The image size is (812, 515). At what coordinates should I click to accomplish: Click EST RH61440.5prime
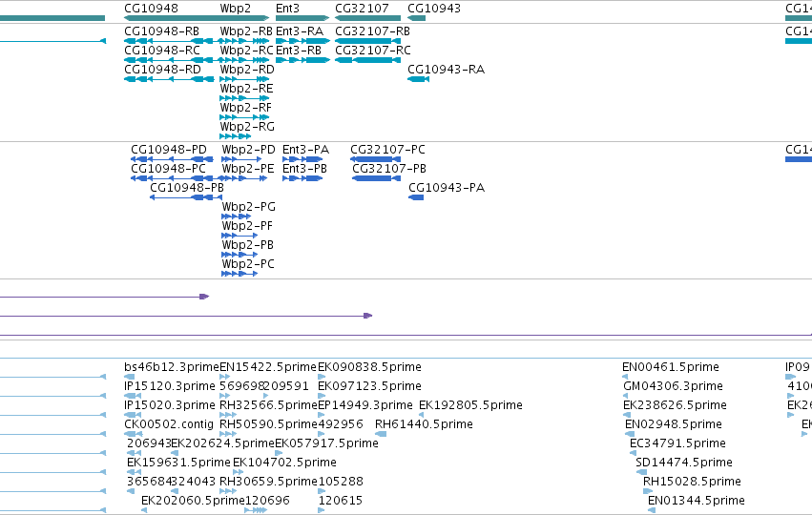pyautogui.click(x=424, y=424)
